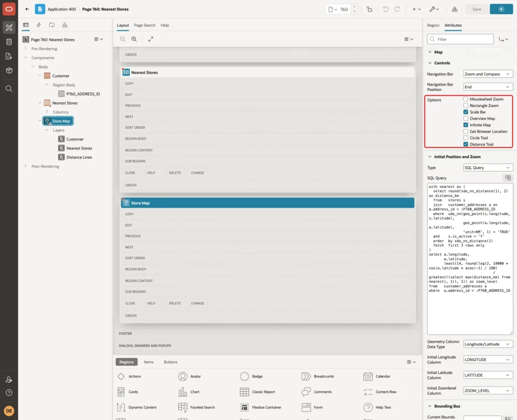
Task: Switch to the Dynamic Actions lightning tab
Action: click(38, 25)
